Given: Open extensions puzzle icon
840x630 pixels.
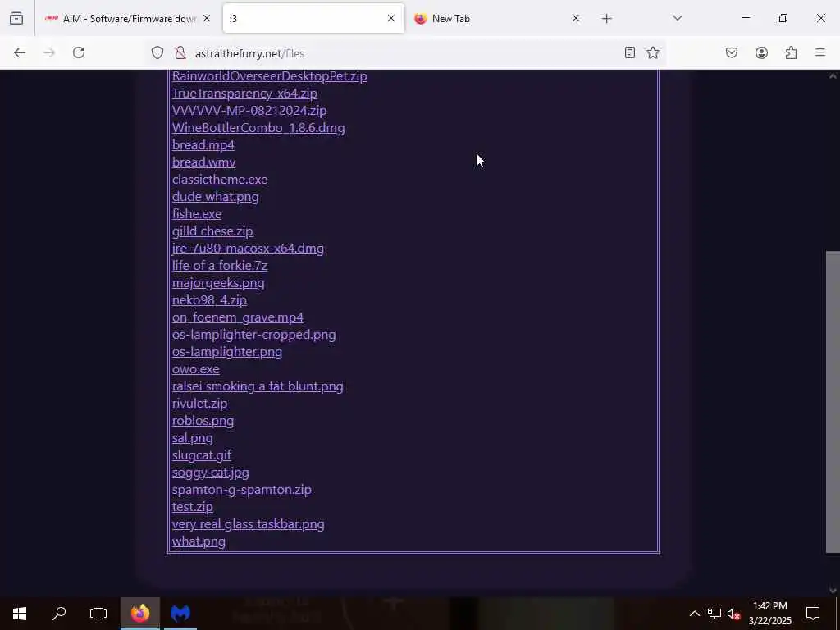Looking at the screenshot, I should (x=791, y=52).
